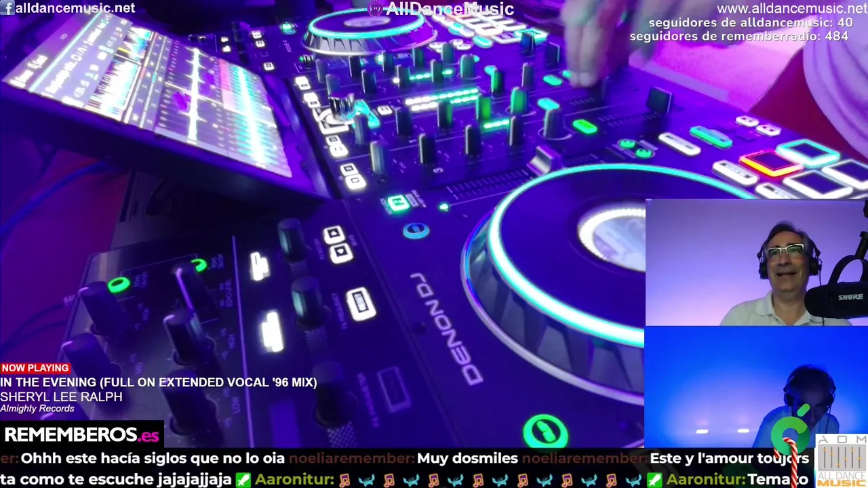Open alldancemusic.net link at top left
868x488 pixels.
pyautogui.click(x=75, y=8)
